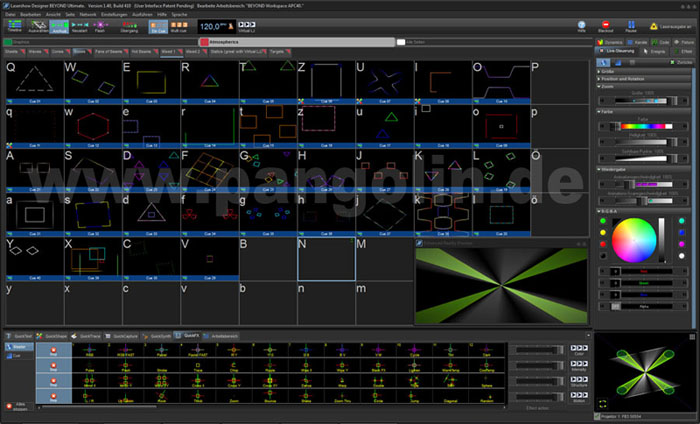Enable laser output warning button
The height and width of the screenshot is (424, 700).
[671, 27]
